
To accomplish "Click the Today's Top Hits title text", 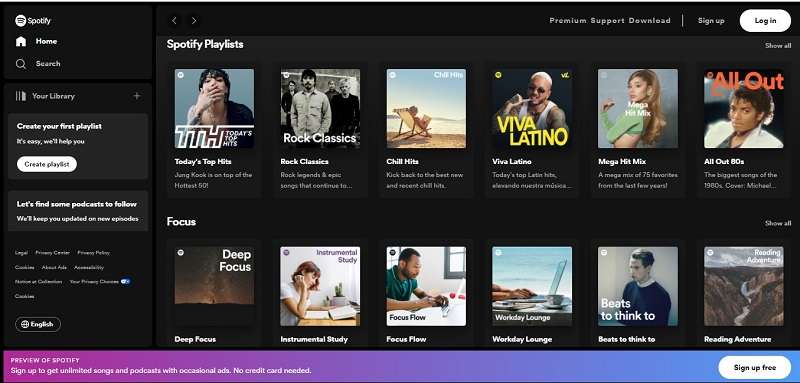I will [203, 162].
